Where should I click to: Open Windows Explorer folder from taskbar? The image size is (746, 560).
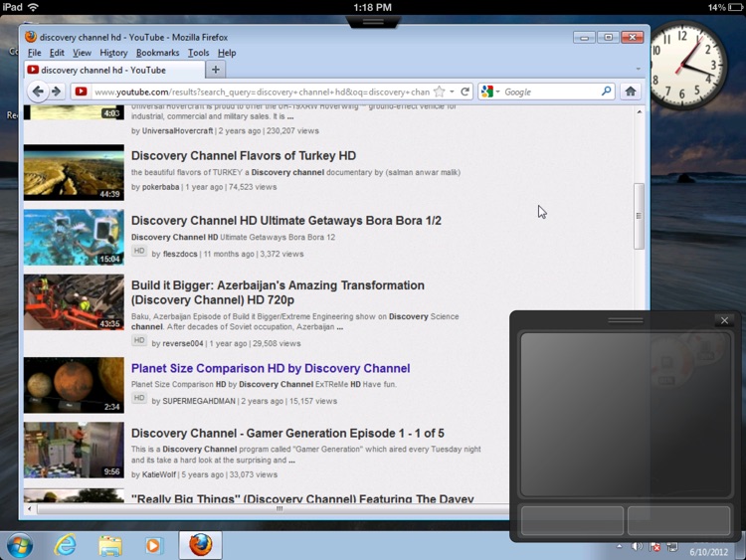pyautogui.click(x=109, y=545)
